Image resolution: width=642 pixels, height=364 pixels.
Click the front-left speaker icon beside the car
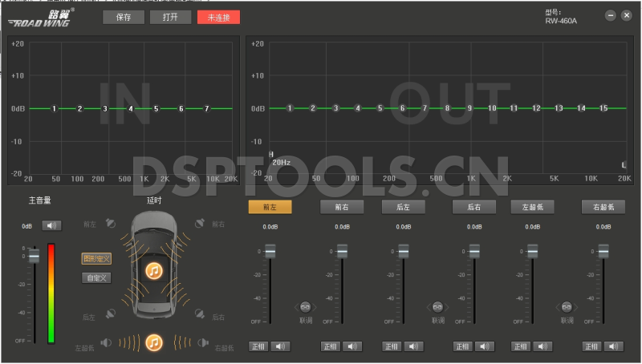(111, 224)
